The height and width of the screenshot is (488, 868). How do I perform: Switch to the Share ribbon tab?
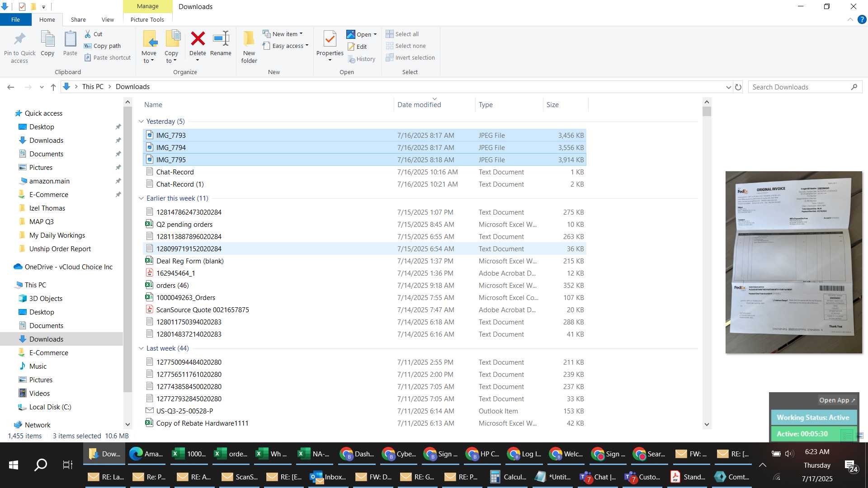(x=78, y=19)
